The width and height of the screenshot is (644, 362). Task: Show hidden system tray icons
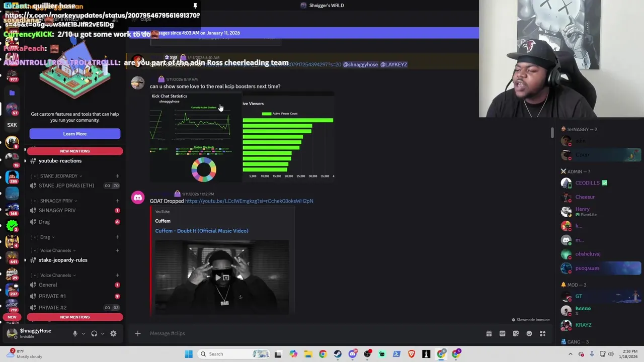coord(571,354)
